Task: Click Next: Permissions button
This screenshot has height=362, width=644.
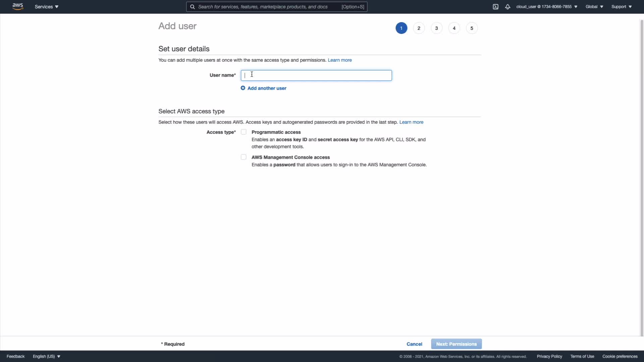Action: pos(456,344)
